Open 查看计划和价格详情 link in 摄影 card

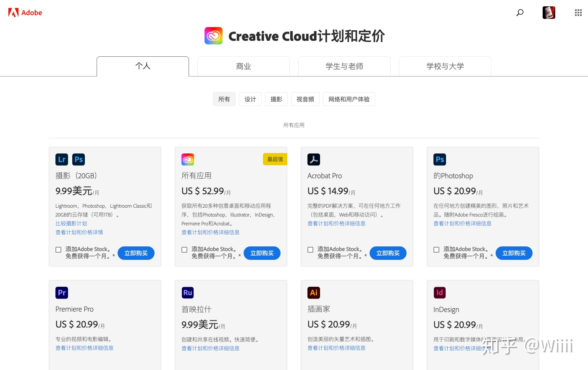[79, 232]
